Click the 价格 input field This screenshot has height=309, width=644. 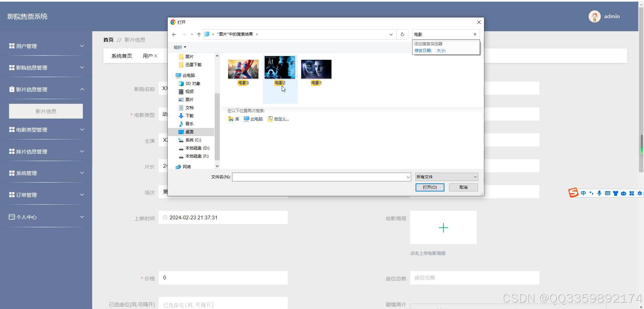[223, 278]
